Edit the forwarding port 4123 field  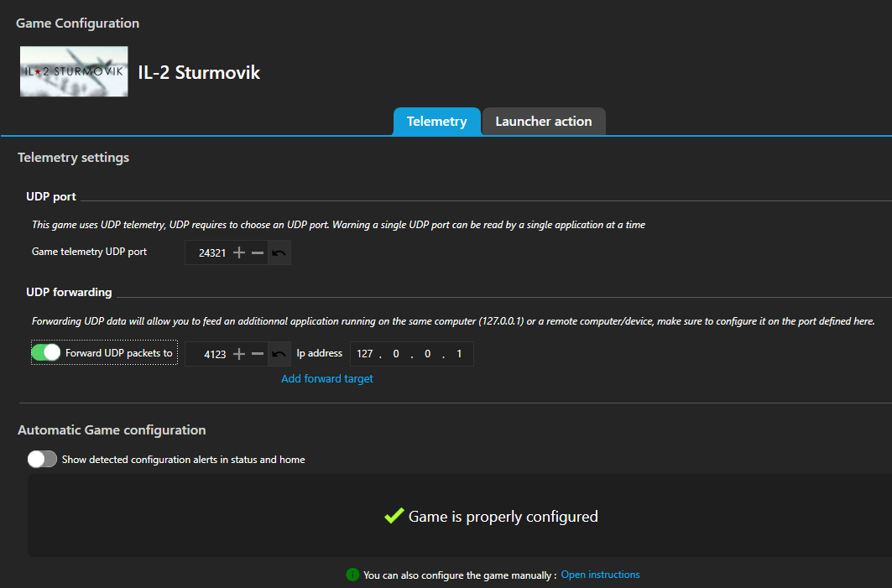(x=210, y=354)
